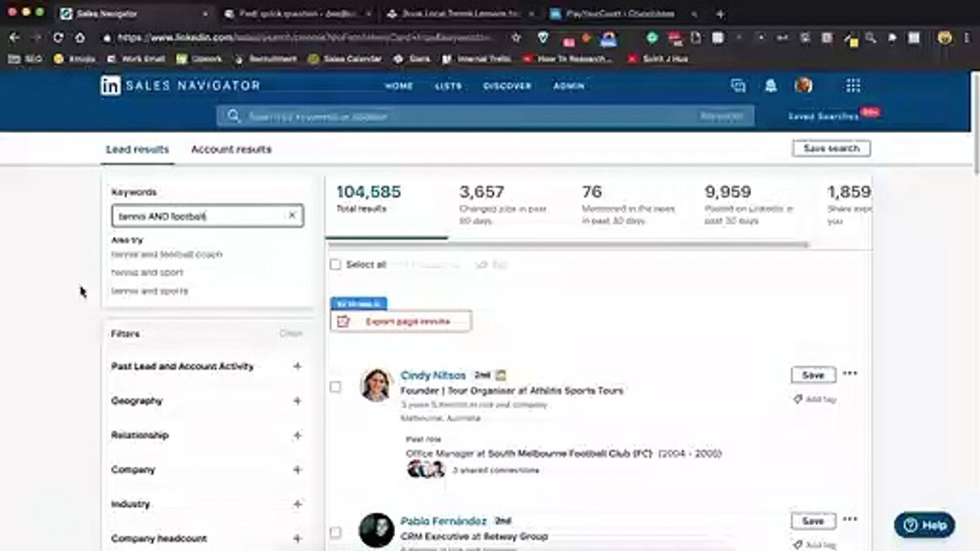The height and width of the screenshot is (551, 980).
Task: Click Save search button
Action: 831,148
